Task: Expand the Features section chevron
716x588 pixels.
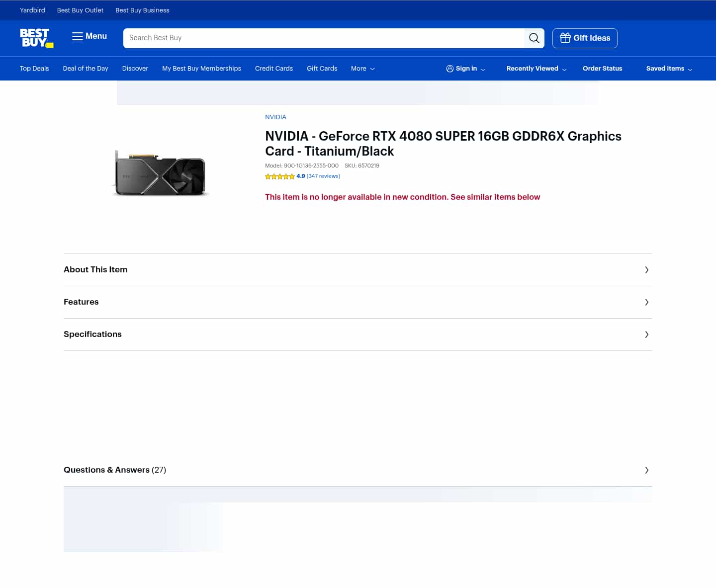Action: coord(646,302)
